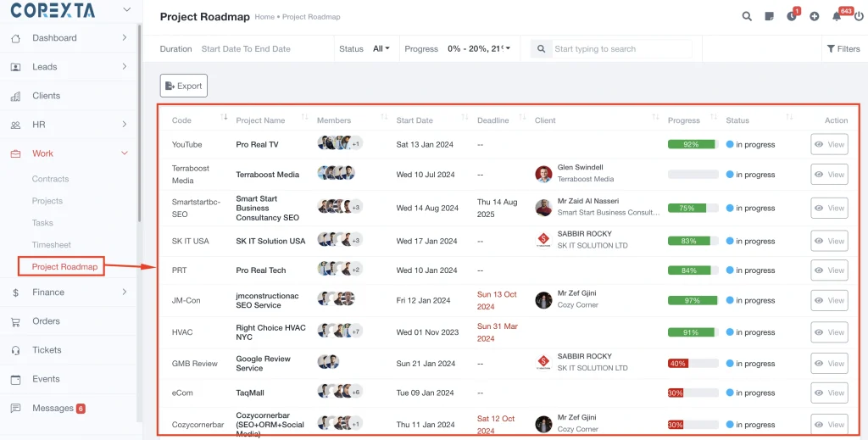Open notifications bell with 643 badge
The image size is (868, 440).
tap(837, 17)
